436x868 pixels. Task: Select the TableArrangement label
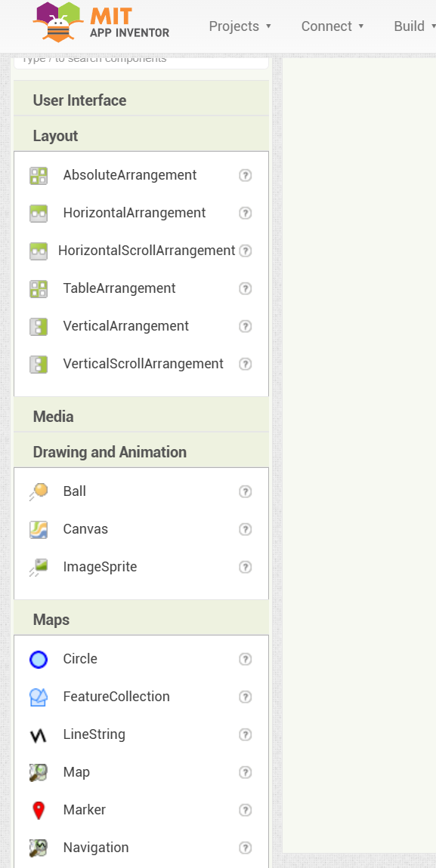(119, 288)
